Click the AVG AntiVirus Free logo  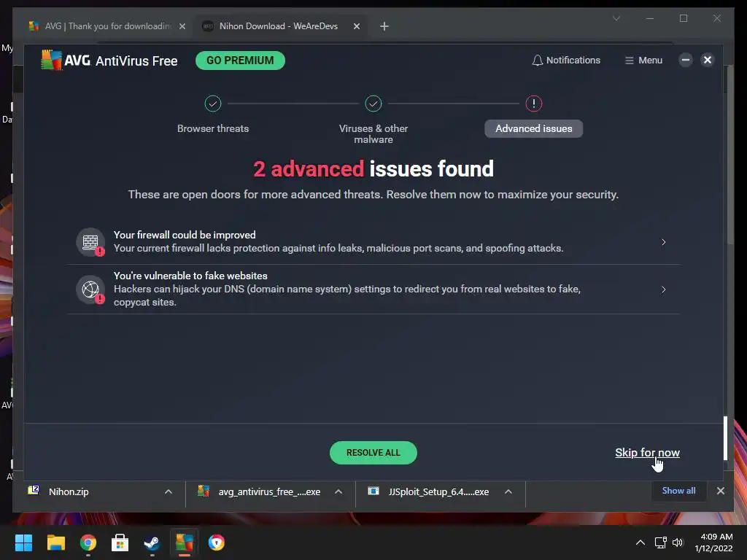109,61
